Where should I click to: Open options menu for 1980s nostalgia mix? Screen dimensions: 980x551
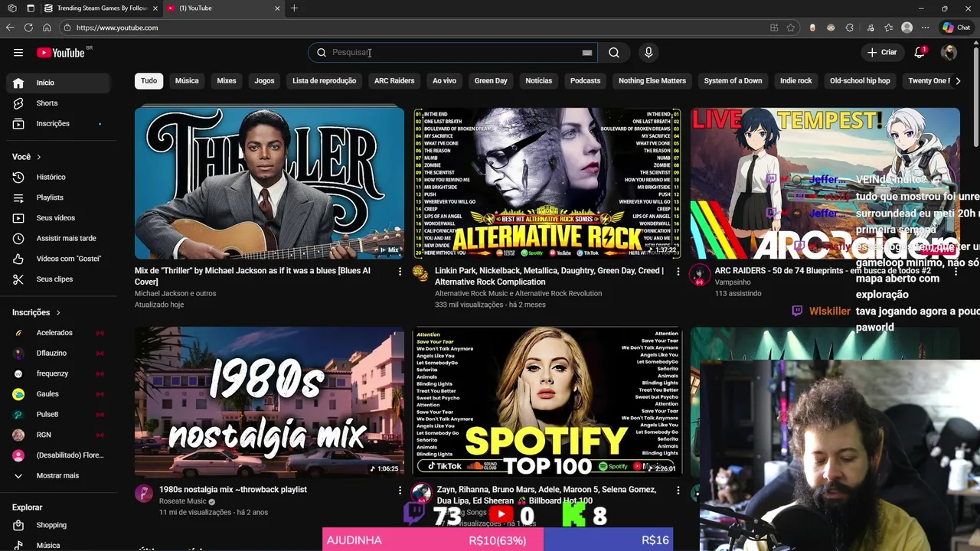(x=400, y=491)
